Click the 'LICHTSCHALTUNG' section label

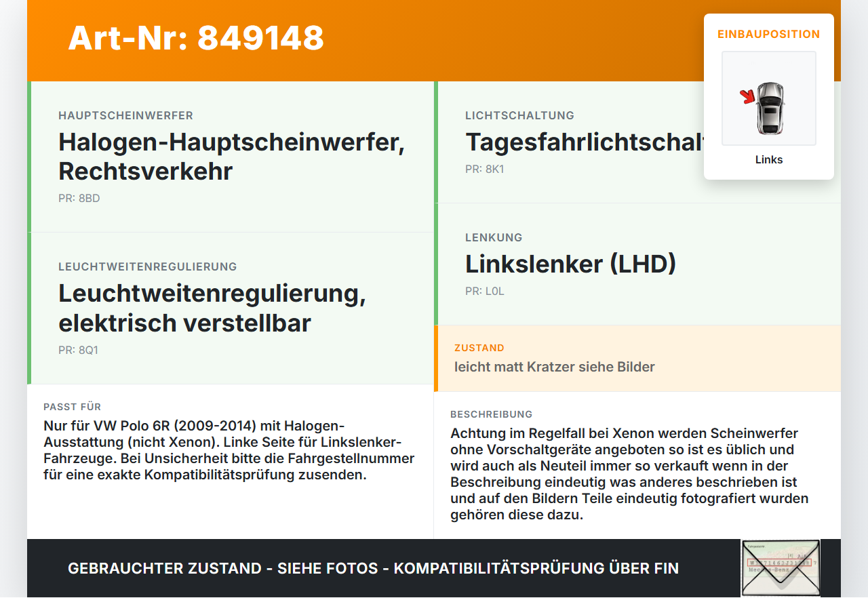[x=520, y=116]
